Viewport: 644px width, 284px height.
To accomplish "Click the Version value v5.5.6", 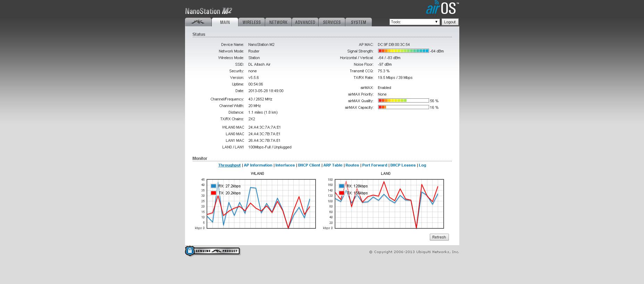I will click(253, 78).
